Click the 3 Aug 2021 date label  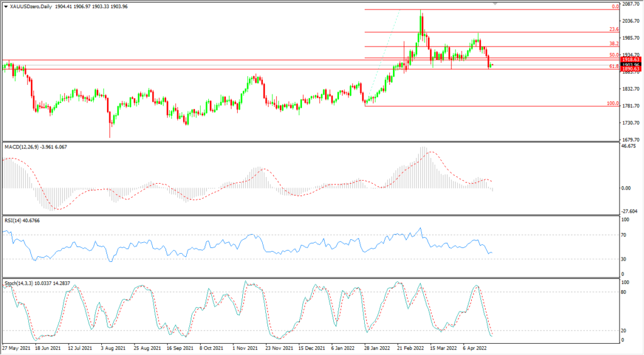pos(113,348)
